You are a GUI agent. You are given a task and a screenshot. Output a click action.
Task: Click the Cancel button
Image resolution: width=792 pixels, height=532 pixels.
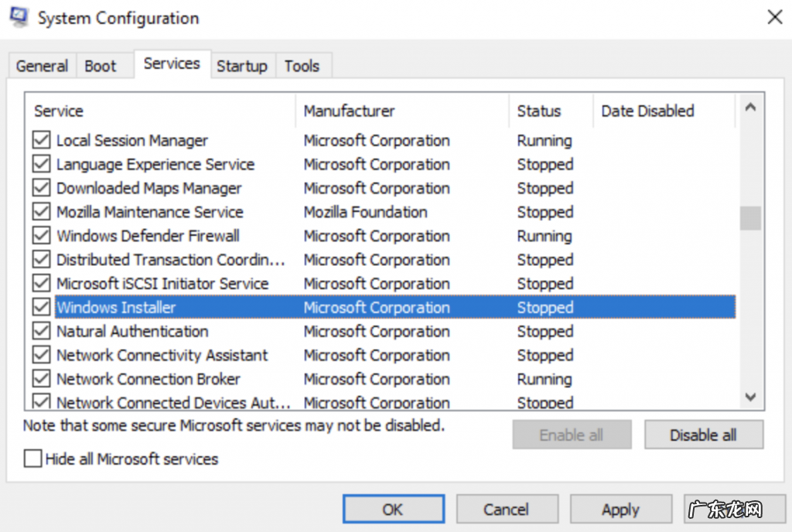[x=507, y=509]
